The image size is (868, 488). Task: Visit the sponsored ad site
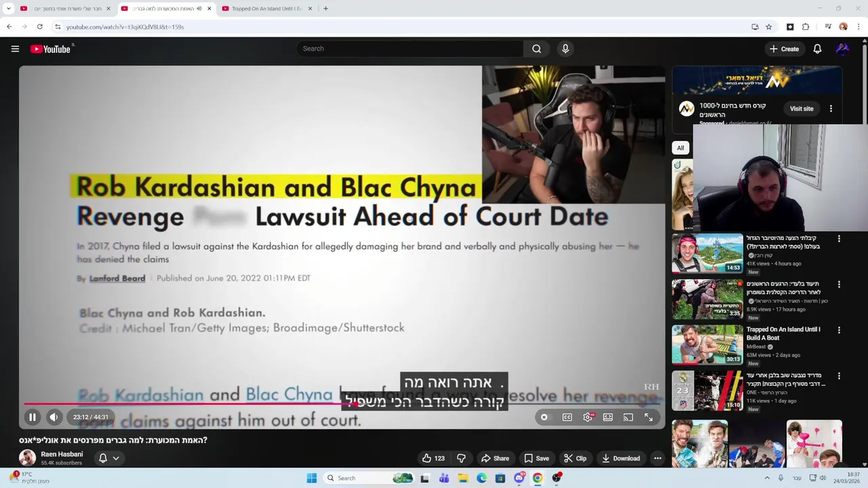801,108
